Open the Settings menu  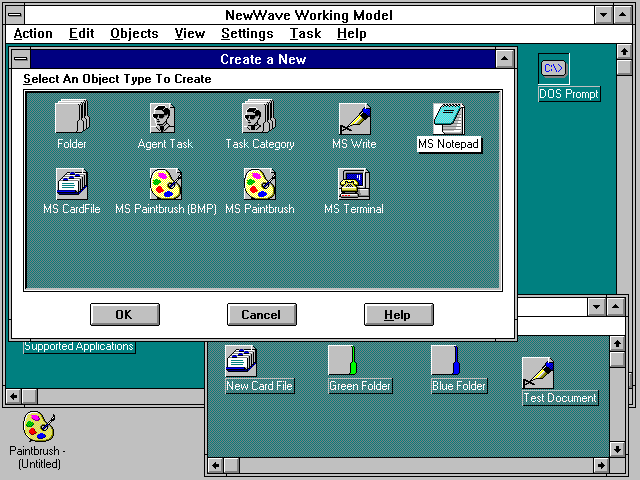click(247, 34)
